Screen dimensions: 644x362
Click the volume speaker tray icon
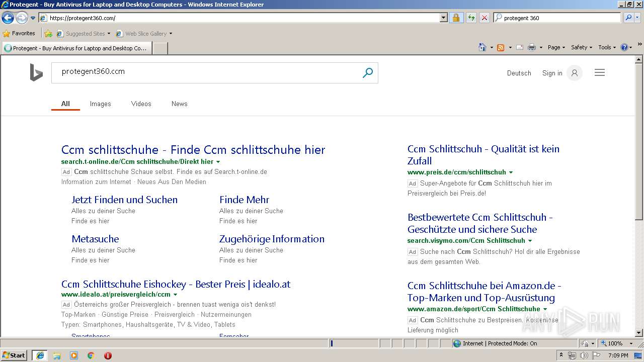pos(583,355)
